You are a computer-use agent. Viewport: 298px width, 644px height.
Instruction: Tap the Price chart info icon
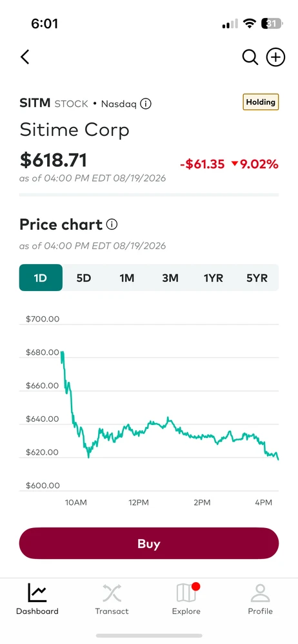click(112, 224)
